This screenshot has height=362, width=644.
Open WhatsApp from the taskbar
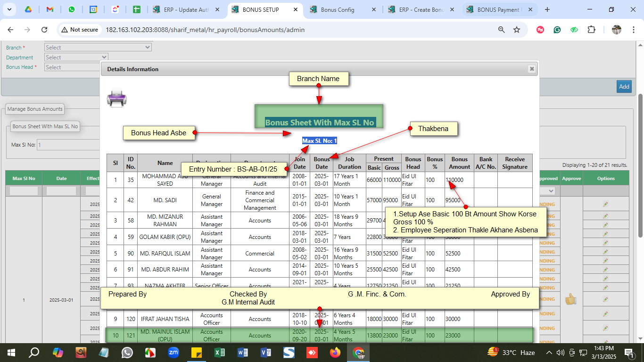tap(127, 353)
